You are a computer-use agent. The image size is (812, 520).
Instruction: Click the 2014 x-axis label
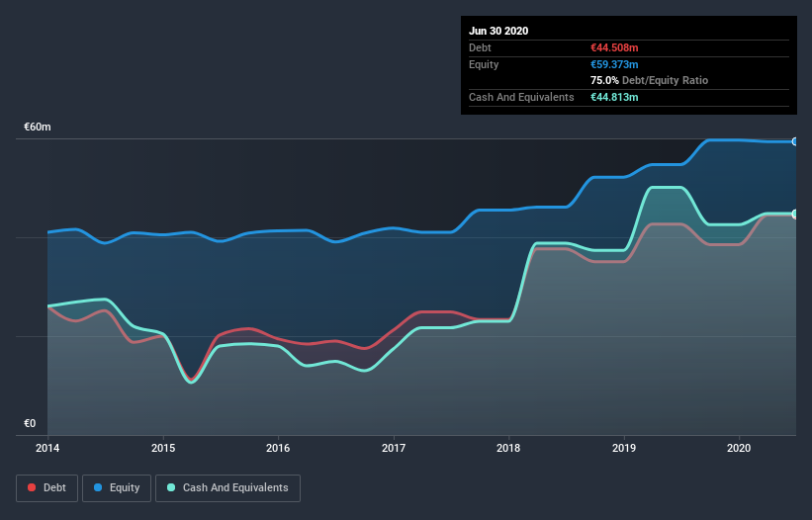tap(47, 448)
